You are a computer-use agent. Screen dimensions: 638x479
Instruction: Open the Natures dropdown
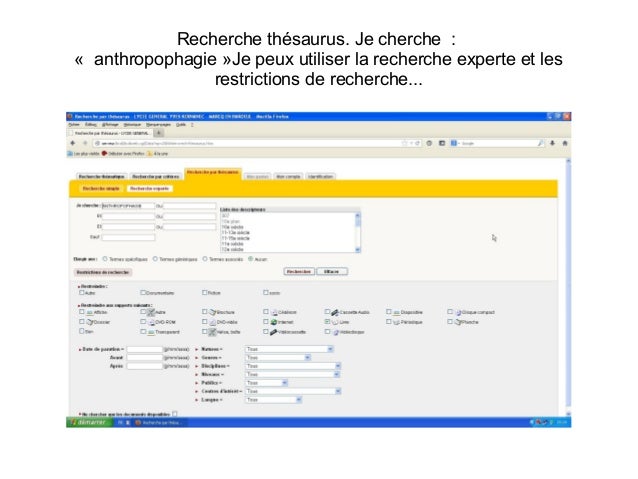click(289, 349)
